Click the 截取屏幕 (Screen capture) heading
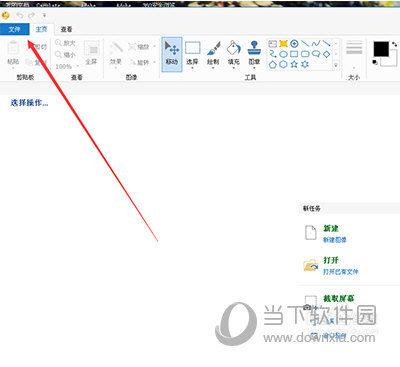Image resolution: width=400 pixels, height=367 pixels. pos(338,298)
